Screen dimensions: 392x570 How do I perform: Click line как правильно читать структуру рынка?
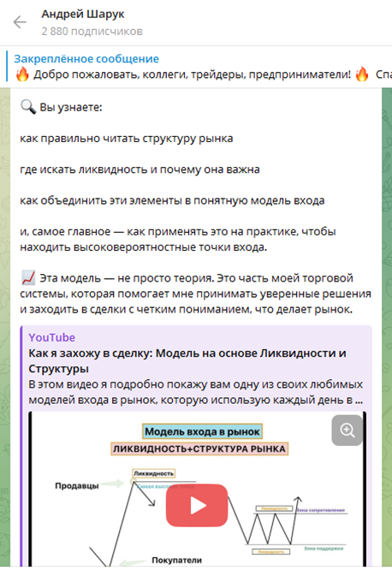(x=126, y=139)
